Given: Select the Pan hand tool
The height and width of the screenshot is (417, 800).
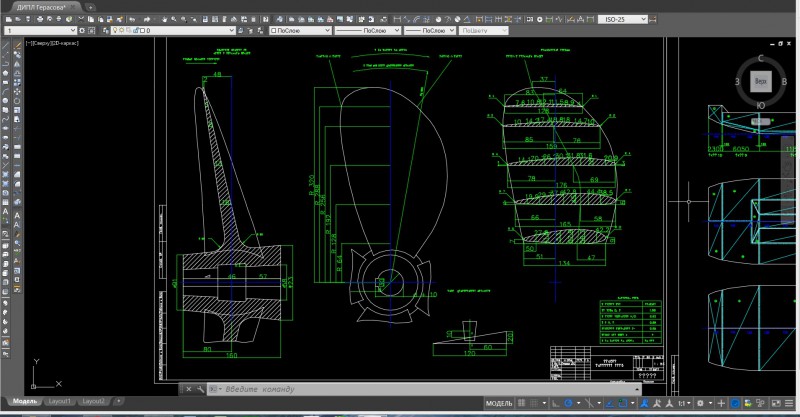Looking at the screenshot, I should click(164, 19).
